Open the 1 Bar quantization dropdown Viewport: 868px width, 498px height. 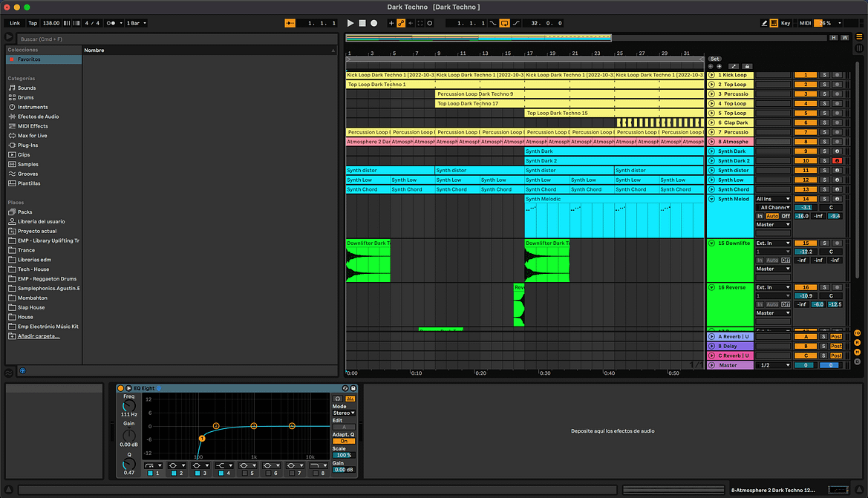point(136,23)
